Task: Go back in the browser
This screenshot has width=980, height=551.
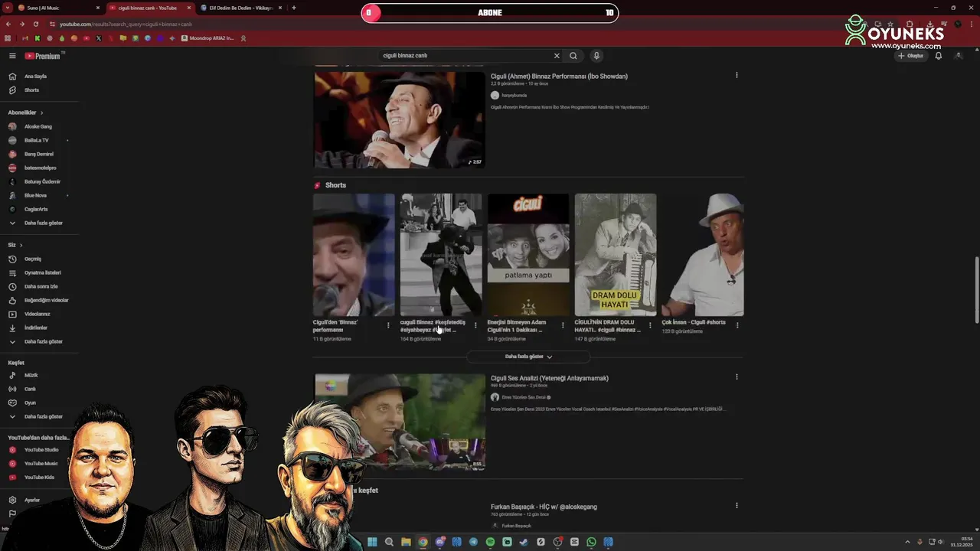Action: pyautogui.click(x=8, y=24)
